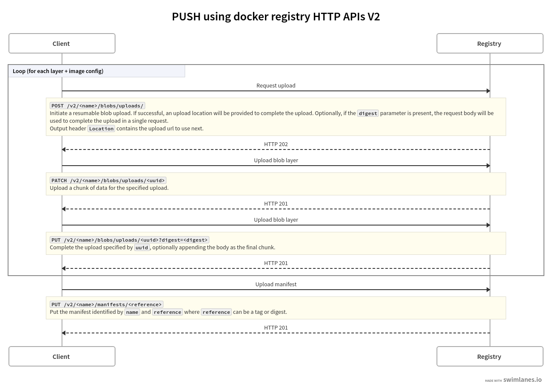Click the bottom Registry actor box
The width and height of the screenshot is (552, 392).
pyautogui.click(x=490, y=356)
